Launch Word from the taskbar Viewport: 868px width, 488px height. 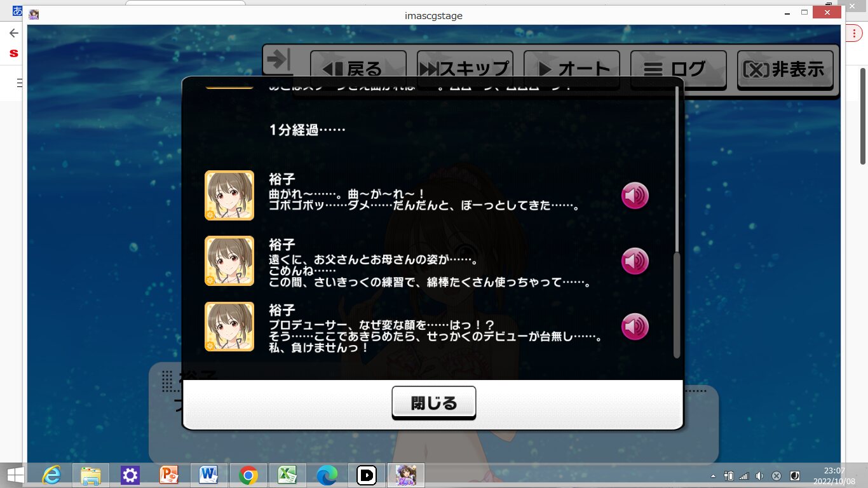tap(209, 475)
